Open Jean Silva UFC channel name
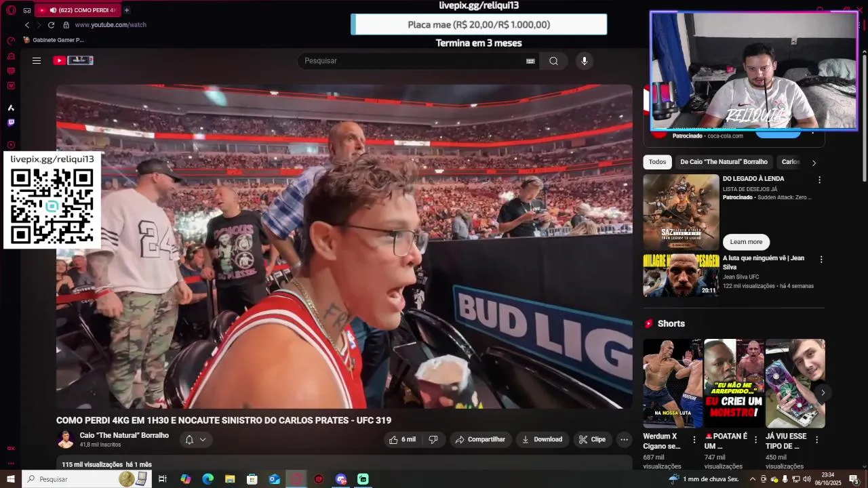 [x=741, y=277]
